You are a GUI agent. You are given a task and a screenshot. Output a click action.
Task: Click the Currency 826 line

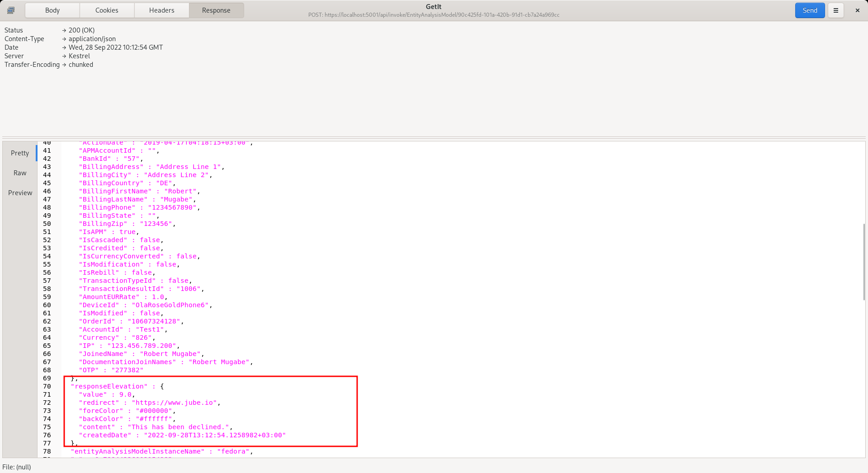[x=117, y=337]
